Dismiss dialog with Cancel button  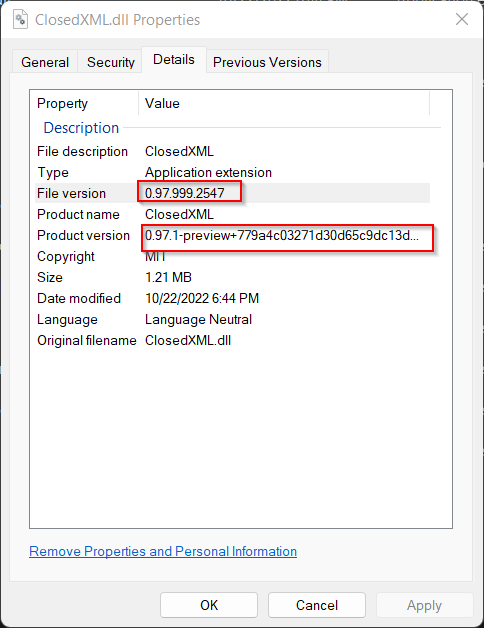317,605
